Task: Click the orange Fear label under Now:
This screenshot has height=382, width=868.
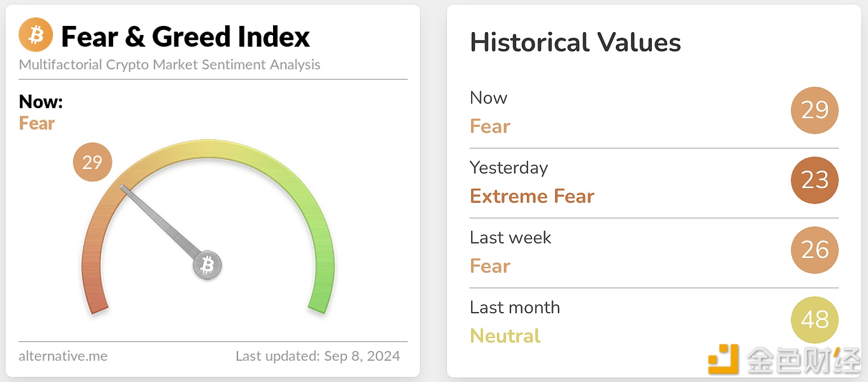Action: [37, 123]
